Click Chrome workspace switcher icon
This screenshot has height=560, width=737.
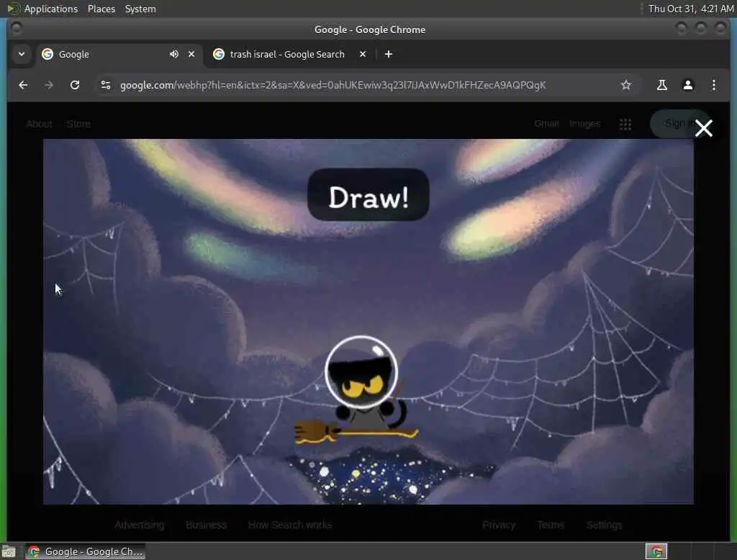pos(656,551)
